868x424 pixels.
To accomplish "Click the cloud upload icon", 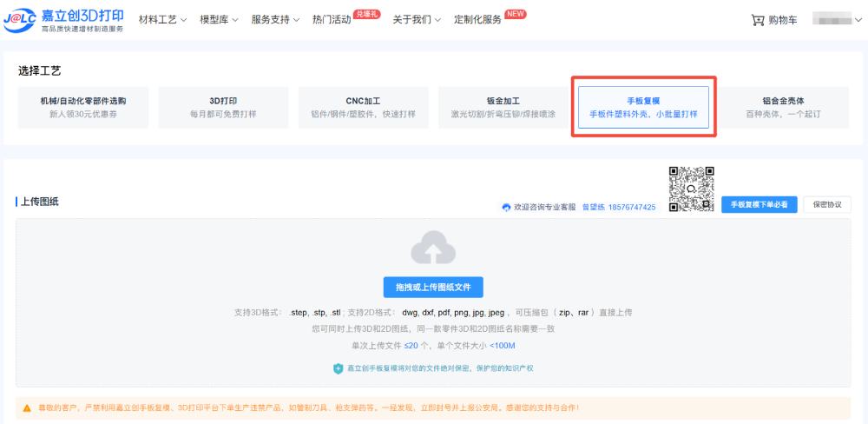I will click(x=433, y=250).
